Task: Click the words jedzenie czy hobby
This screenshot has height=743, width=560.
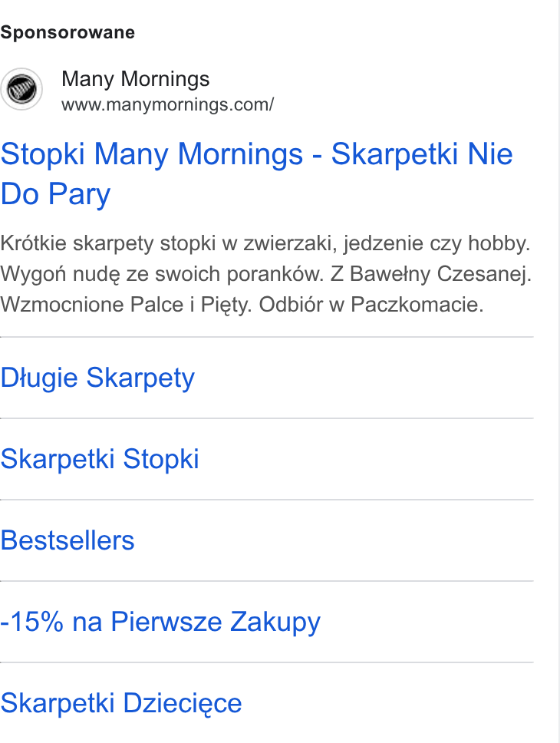Action: point(436,243)
